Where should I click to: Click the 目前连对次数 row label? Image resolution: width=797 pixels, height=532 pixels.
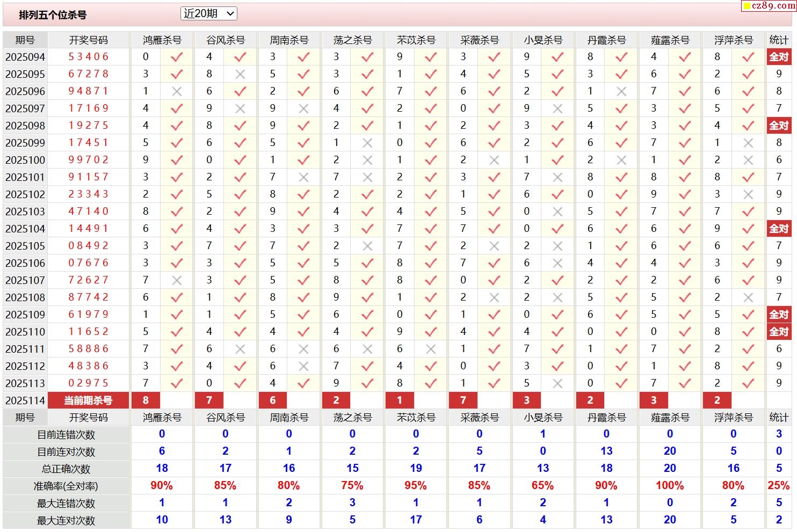[66, 452]
